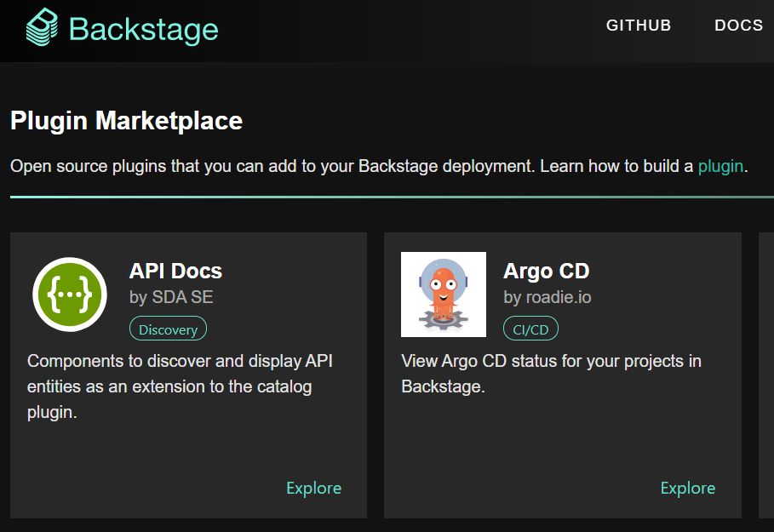Click the Argo CD plugin title
774x532 pixels.
point(546,271)
